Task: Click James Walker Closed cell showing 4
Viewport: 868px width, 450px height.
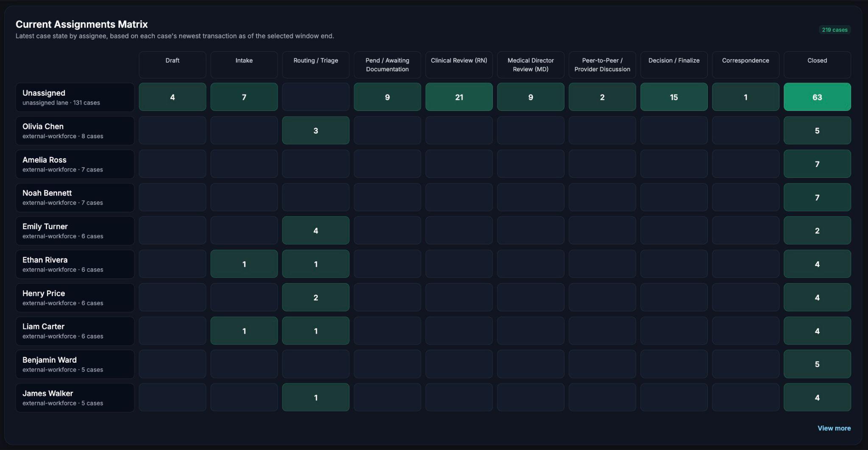Action: click(x=817, y=397)
